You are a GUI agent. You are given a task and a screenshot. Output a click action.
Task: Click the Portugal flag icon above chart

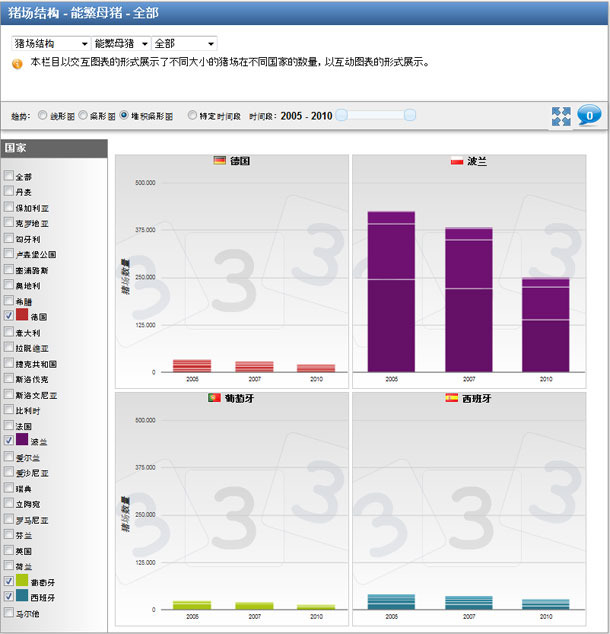tap(214, 398)
